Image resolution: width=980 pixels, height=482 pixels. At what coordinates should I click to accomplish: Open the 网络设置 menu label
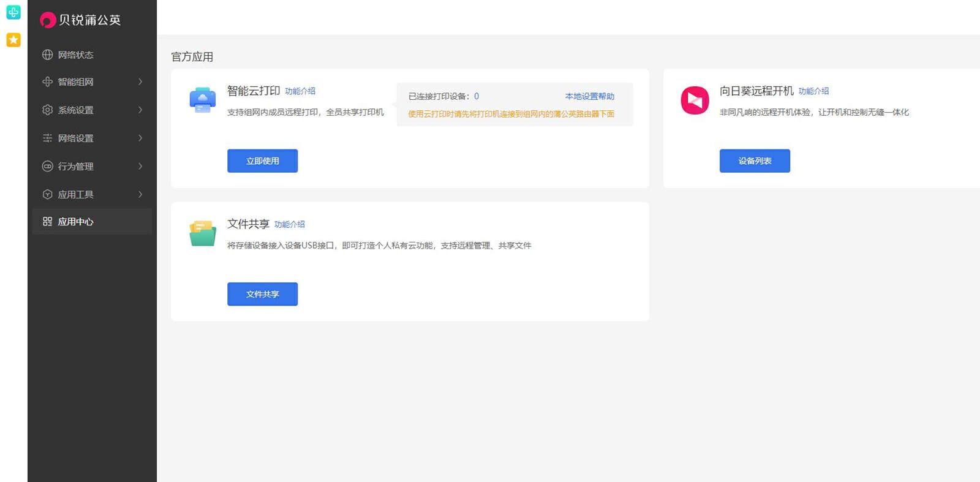pyautogui.click(x=75, y=138)
